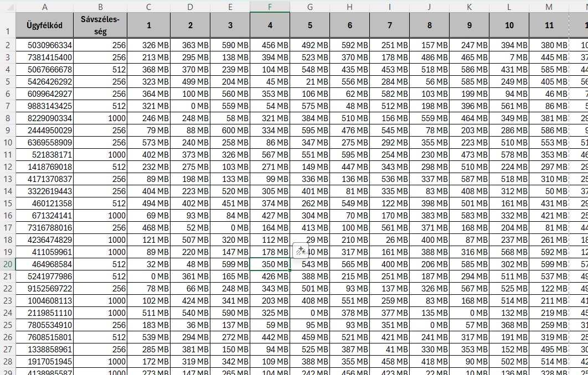Select the cell showing 456 MB in row 2
Image resolution: width=588 pixels, height=375 pixels.
[270, 45]
